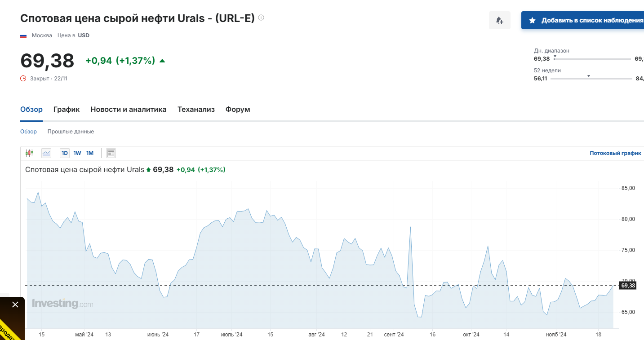Select the area chart type icon
Image resolution: width=644 pixels, height=340 pixels.
click(x=46, y=153)
